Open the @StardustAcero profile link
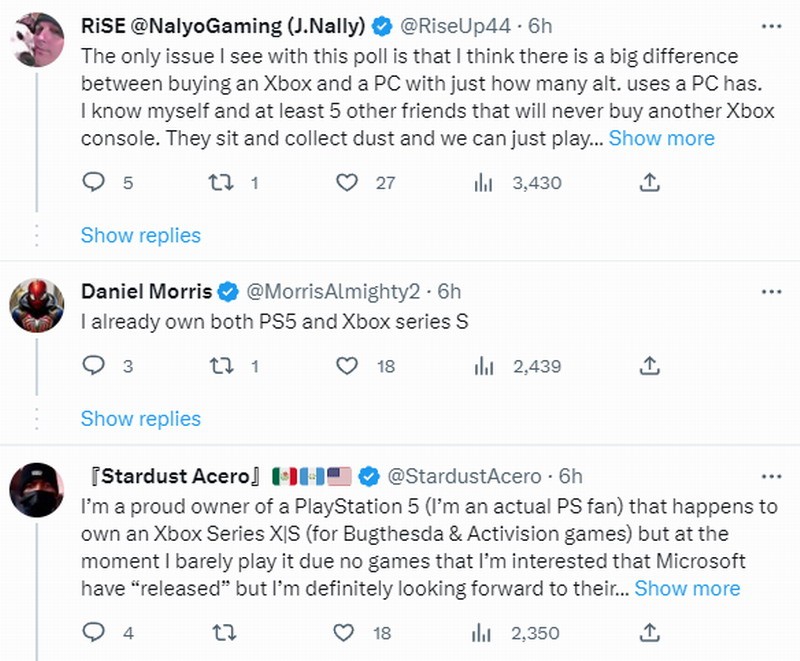This screenshot has height=661, width=800. tap(464, 475)
